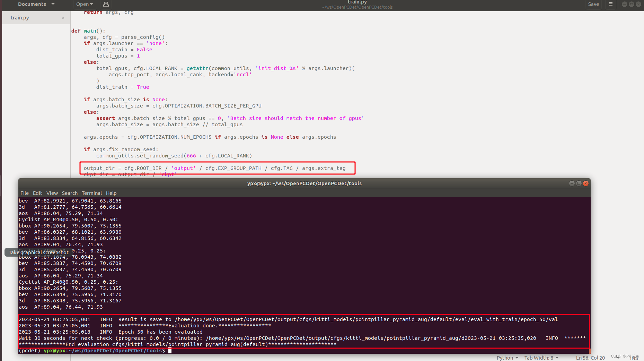Click the assert args.batch_size line
The image size is (644, 361).
230,118
